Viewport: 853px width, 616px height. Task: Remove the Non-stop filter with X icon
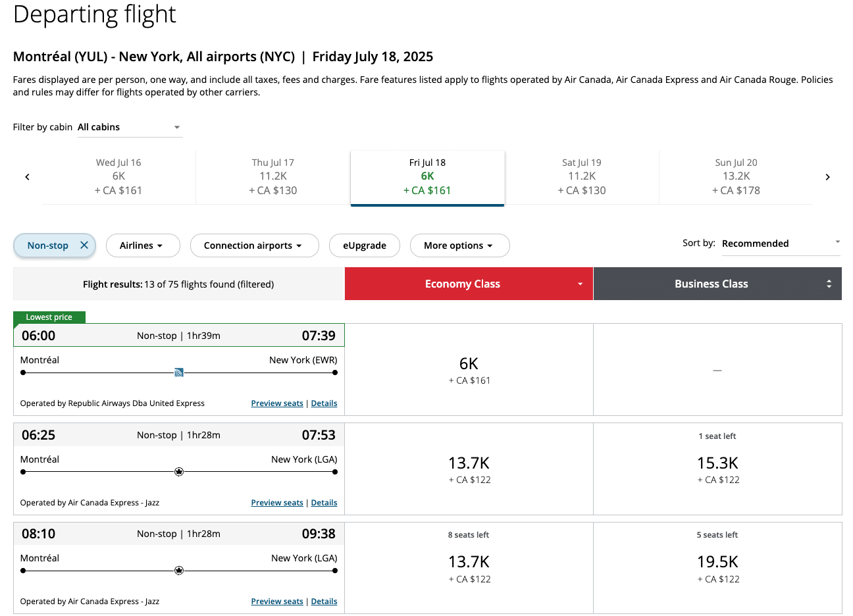point(84,245)
